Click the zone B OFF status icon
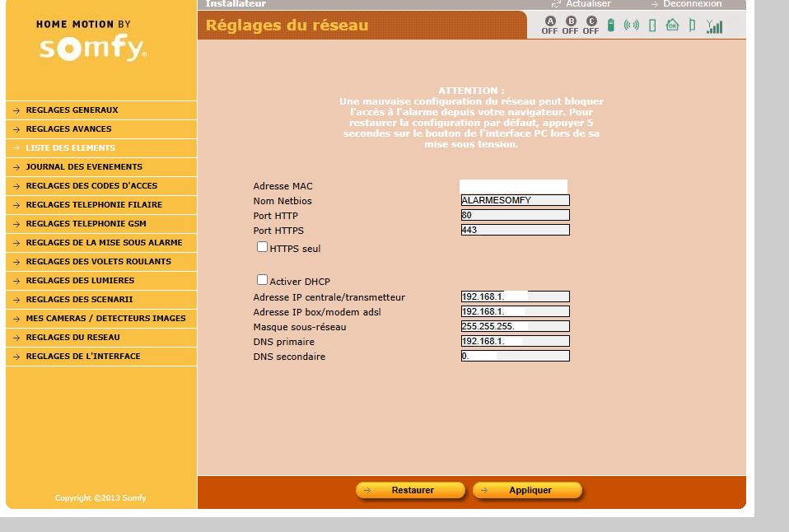 [x=570, y=25]
